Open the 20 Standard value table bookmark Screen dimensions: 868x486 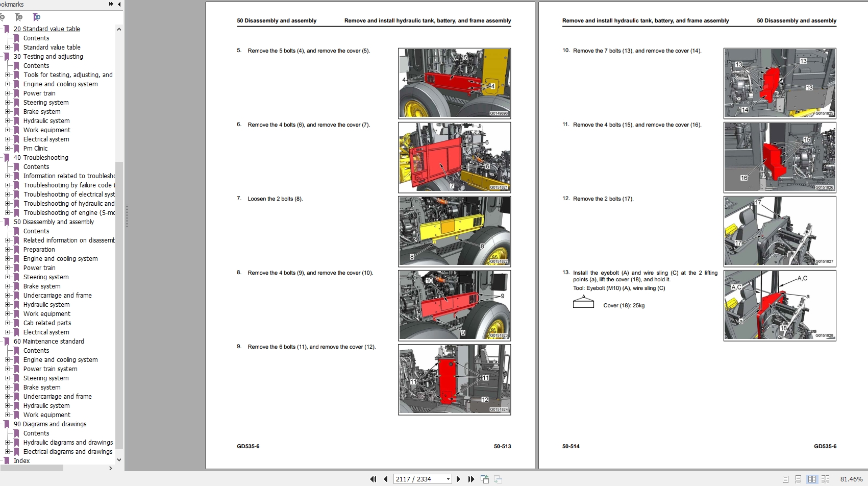47,29
